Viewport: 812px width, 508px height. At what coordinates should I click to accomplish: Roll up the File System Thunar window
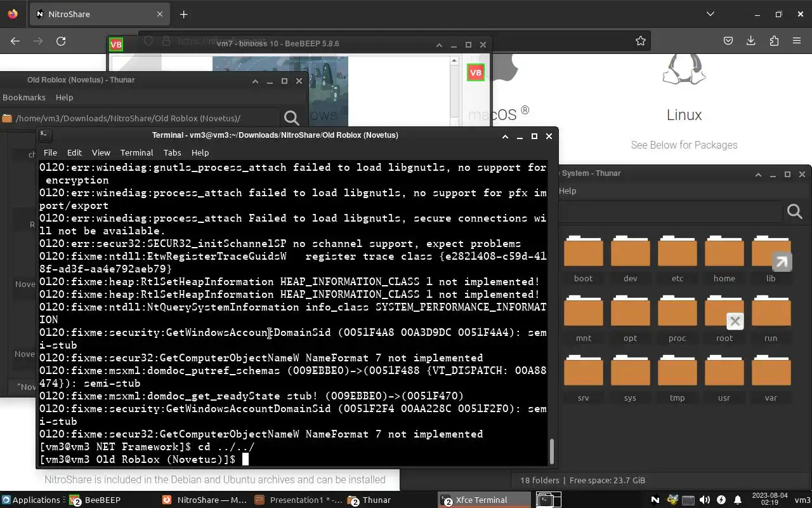[x=758, y=174]
